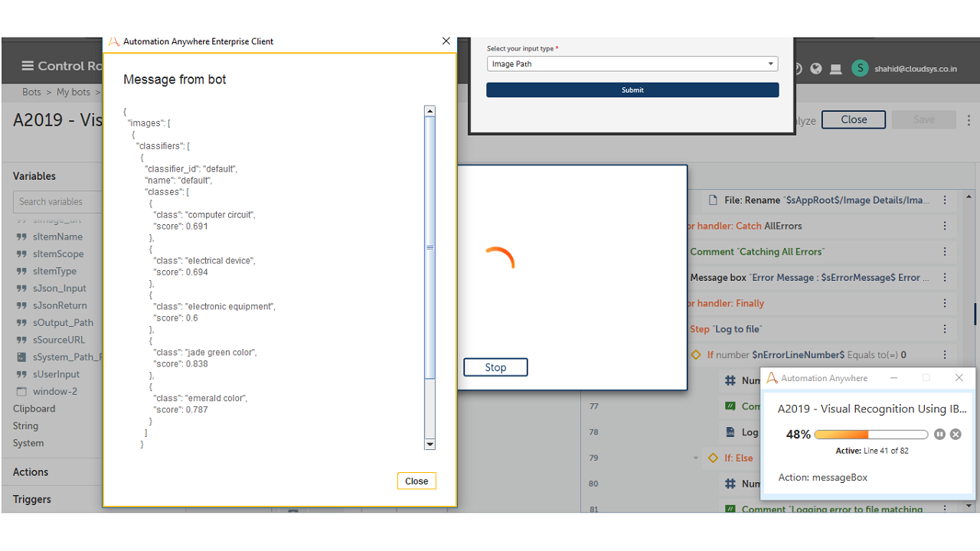
Task: Select the sItemScope variable
Action: point(58,254)
